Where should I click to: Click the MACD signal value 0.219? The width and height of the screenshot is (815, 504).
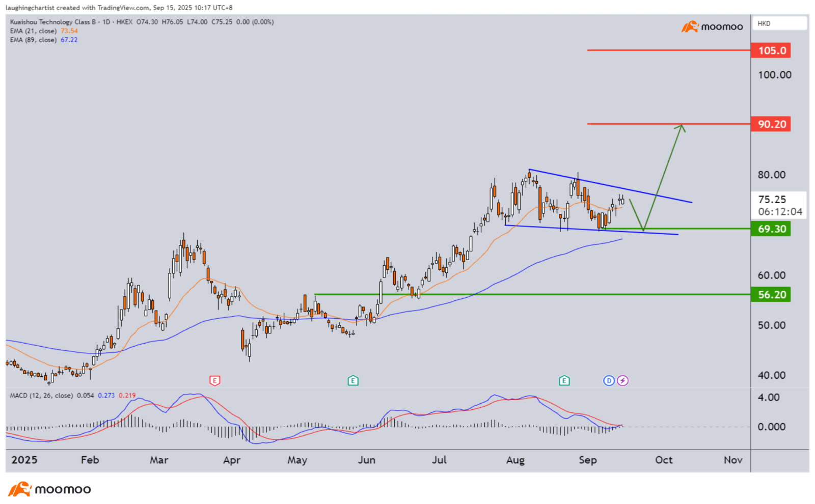click(x=127, y=396)
